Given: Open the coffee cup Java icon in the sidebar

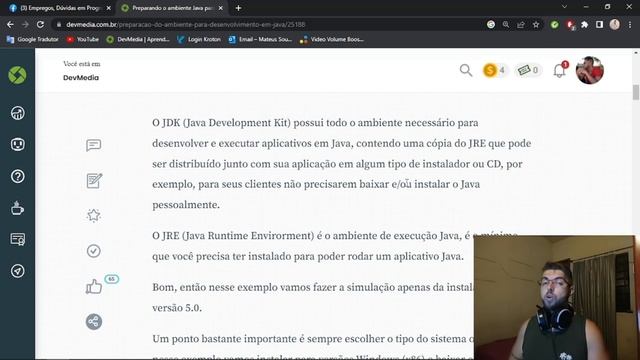Looking at the screenshot, I should click(x=17, y=208).
